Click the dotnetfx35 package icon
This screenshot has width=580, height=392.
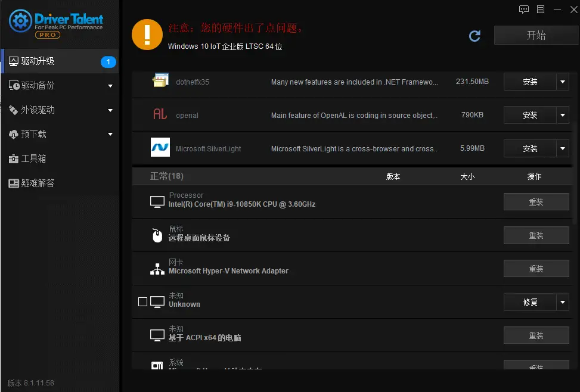160,80
